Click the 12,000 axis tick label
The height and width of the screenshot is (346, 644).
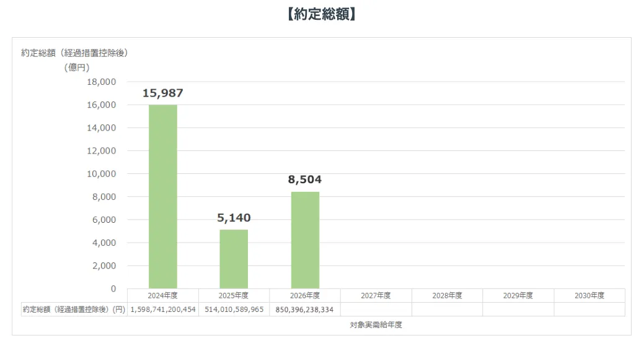coord(102,151)
